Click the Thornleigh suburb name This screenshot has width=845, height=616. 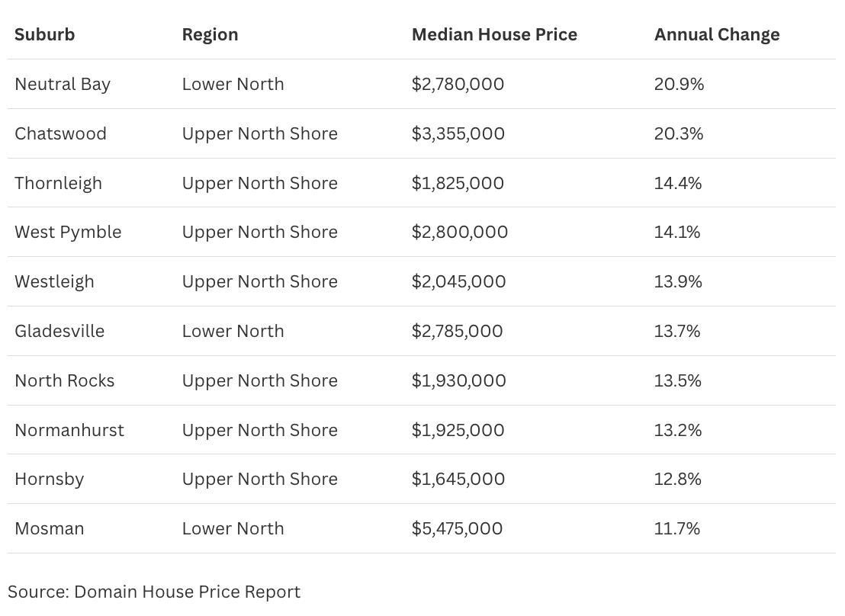58,183
